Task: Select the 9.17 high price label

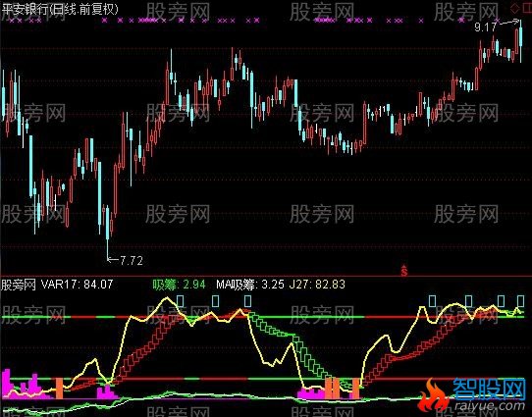Action: tap(485, 27)
